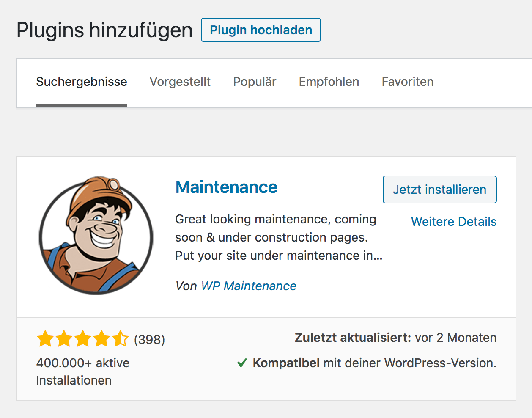Select the Populär tab
The image size is (532, 418).
click(x=255, y=82)
